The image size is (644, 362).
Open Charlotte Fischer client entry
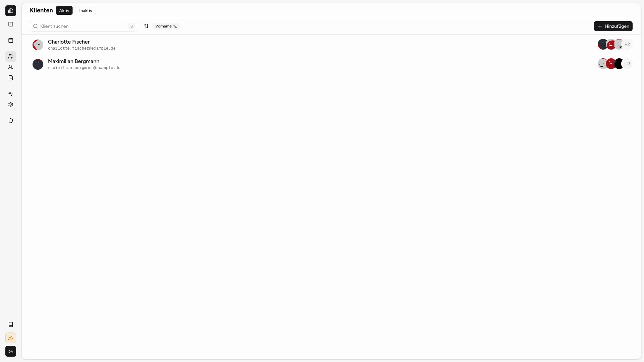point(69,42)
